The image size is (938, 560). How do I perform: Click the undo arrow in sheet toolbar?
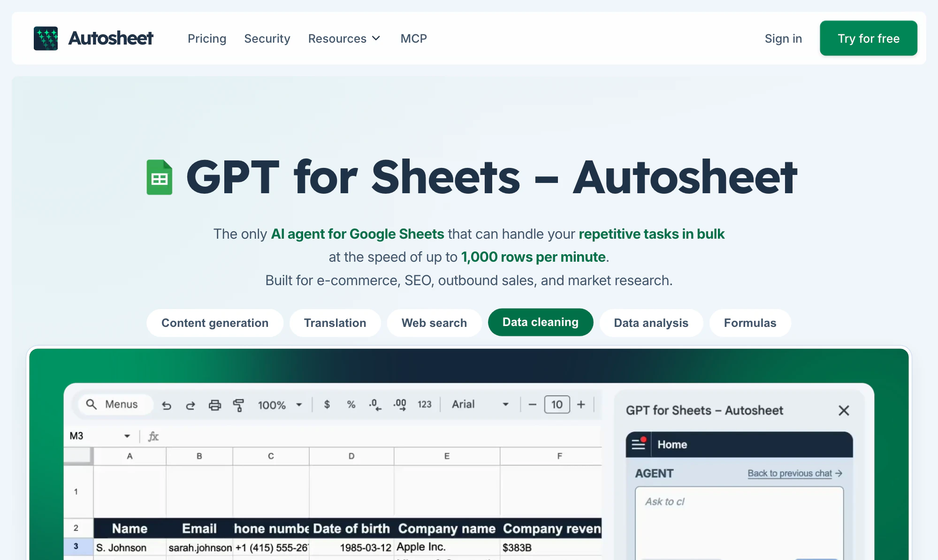[x=167, y=405]
